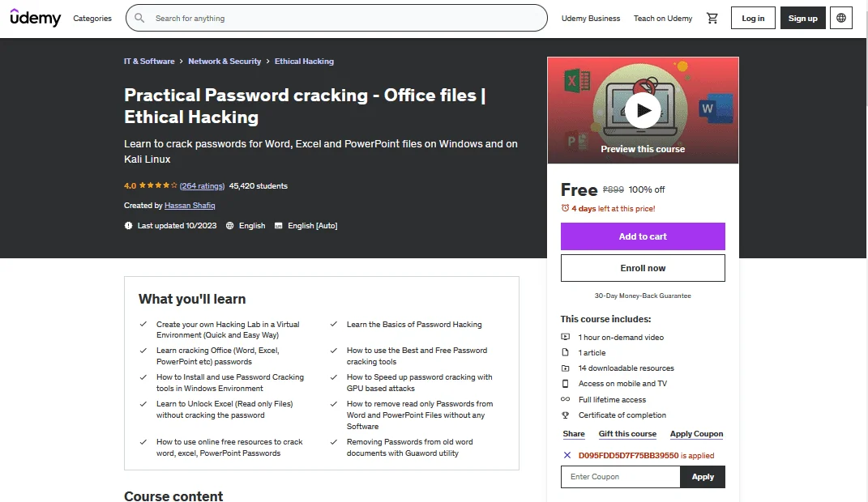
Task: Click the on-demand video icon
Action: [x=565, y=337]
